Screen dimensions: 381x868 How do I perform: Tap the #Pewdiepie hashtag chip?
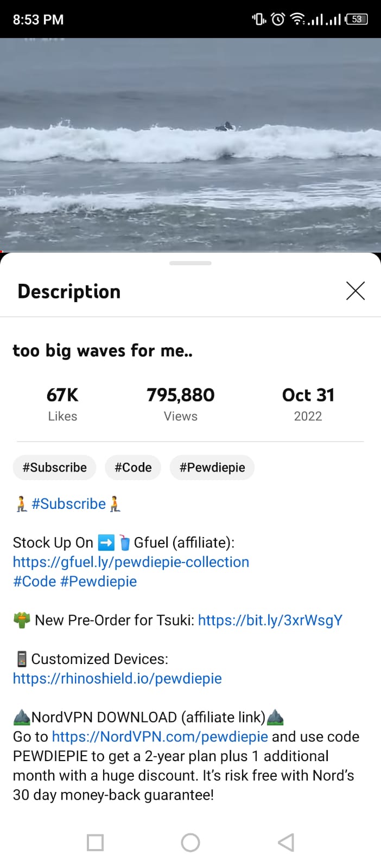212,468
